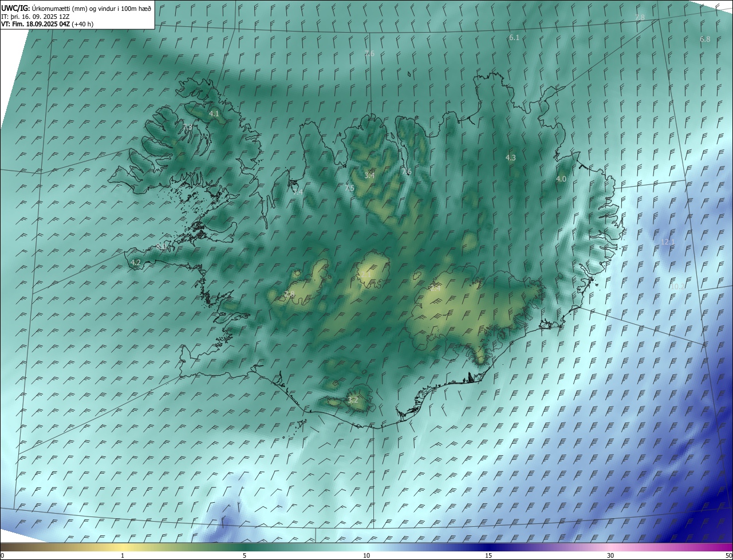Click the 8.0 value label
Viewport: 733px width, 560px height.
coord(161,246)
